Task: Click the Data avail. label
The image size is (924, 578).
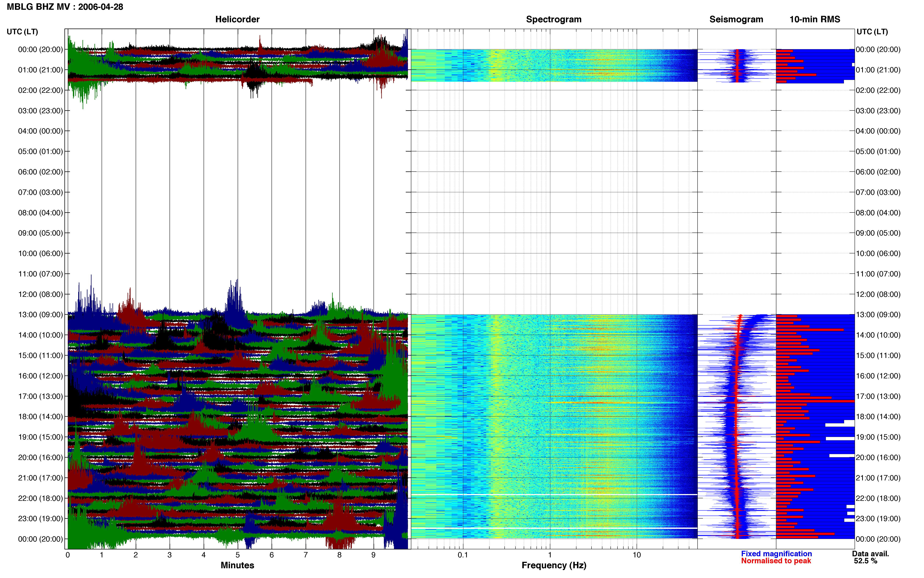Action: point(870,554)
